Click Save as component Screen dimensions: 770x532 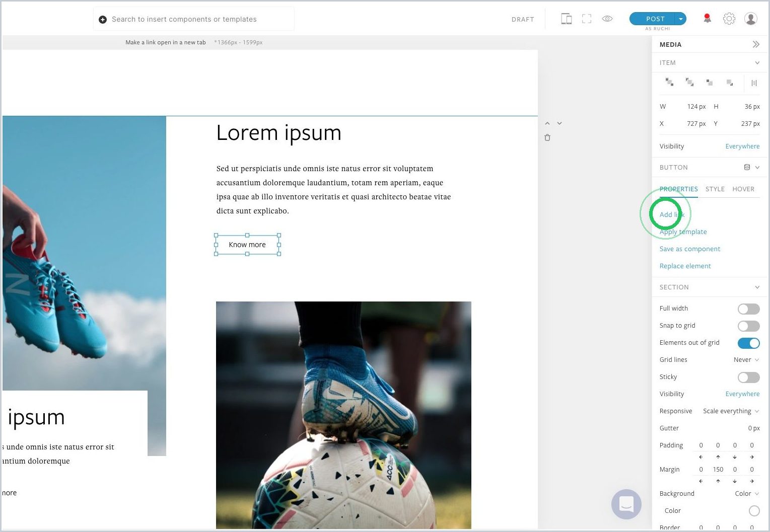coord(690,249)
